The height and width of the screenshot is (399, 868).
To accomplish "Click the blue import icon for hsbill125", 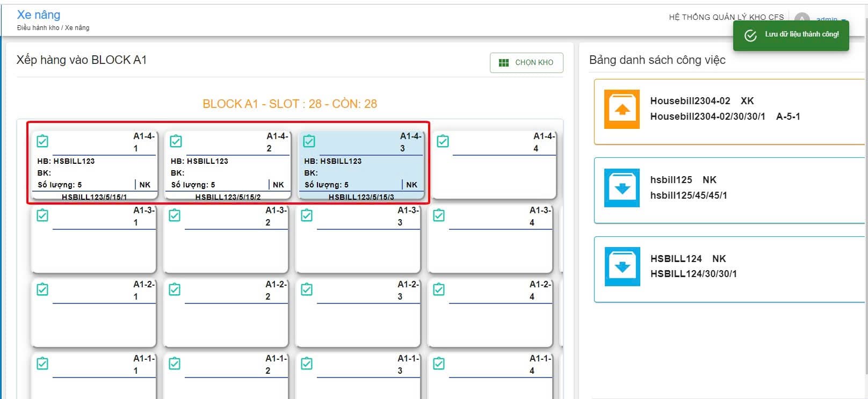I will coord(621,188).
